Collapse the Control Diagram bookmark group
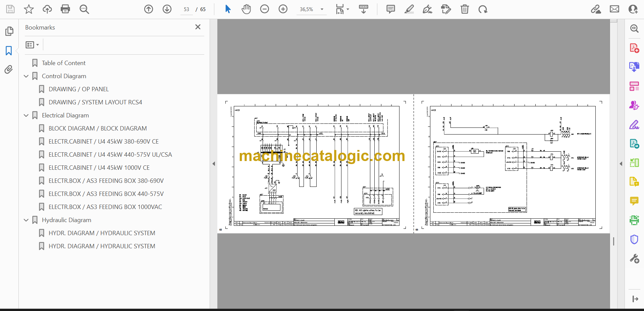644x311 pixels. pos(26,76)
